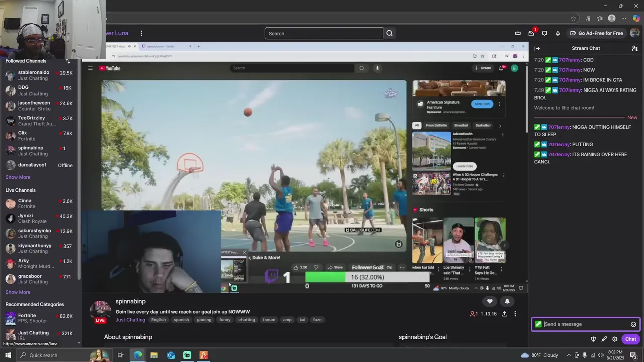
Task: Open Whispers speech bubble icon
Action: point(544,33)
